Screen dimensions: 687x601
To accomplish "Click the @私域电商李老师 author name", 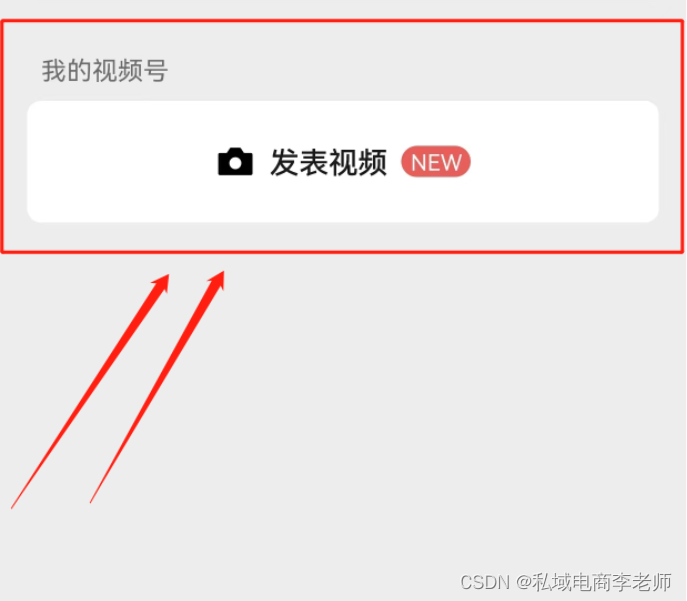I will click(x=594, y=582).
